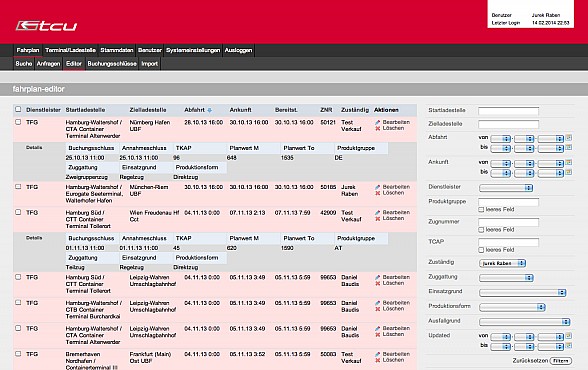Focus the Zugnummer filter text field
Viewport: 588px width, 370px height.
click(x=508, y=222)
